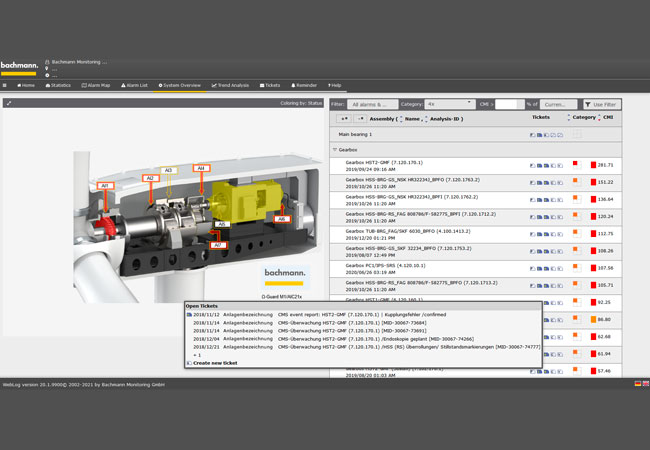The image size is (650, 450).
Task: Click into the CMI > input field
Action: [506, 104]
